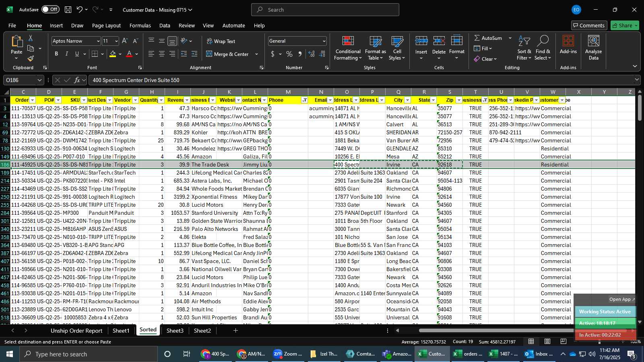Click the Increase Indent icon
The width and height of the screenshot is (644, 362).
tap(194, 54)
